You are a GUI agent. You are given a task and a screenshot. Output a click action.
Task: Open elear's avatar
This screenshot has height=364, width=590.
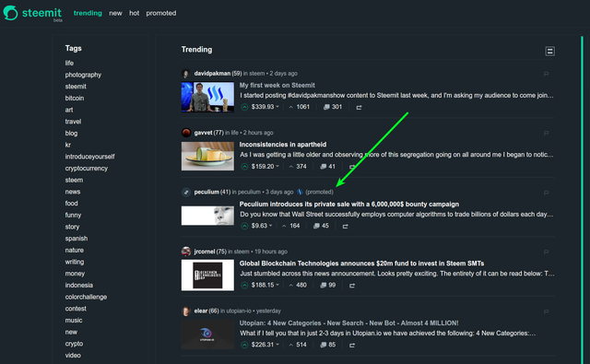(186, 311)
